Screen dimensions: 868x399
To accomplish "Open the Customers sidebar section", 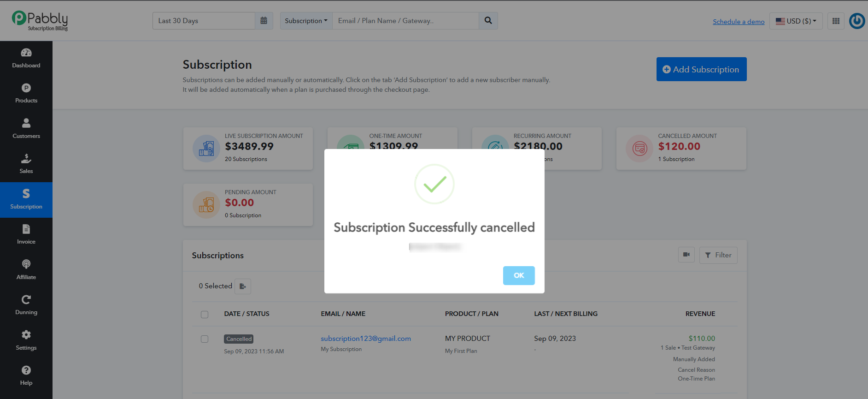I will [26, 129].
